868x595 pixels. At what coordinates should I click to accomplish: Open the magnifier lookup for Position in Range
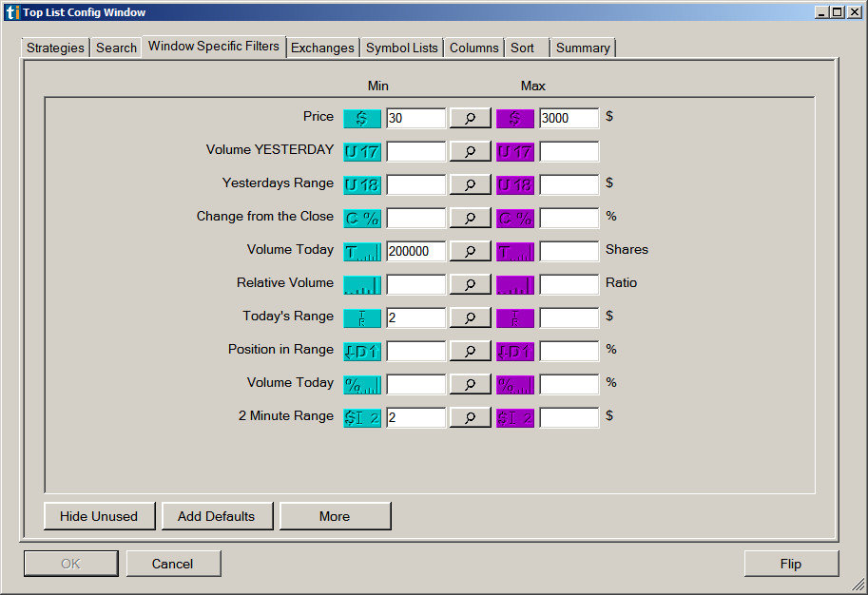pos(470,351)
